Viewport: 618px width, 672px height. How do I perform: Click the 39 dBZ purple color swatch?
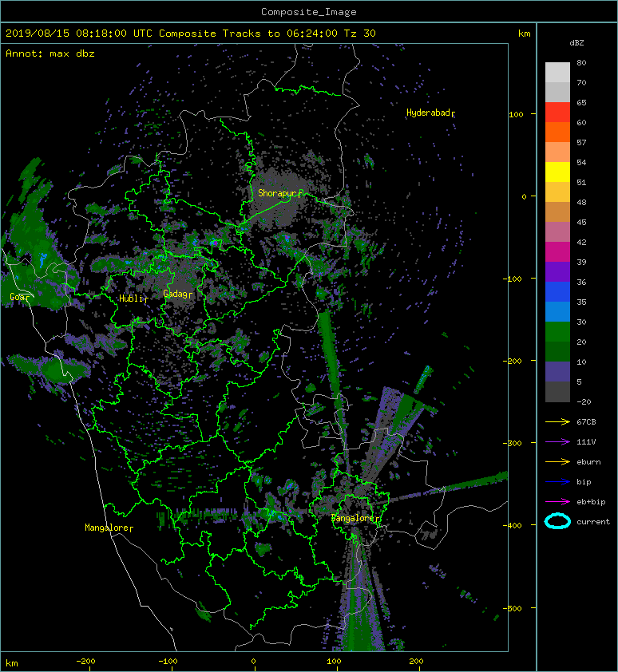[557, 271]
